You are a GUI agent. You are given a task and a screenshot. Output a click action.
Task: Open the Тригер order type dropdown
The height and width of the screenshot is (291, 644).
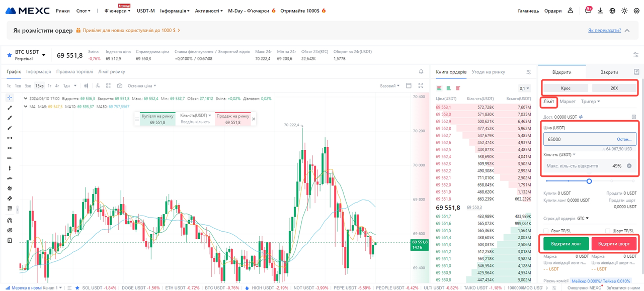tap(590, 102)
